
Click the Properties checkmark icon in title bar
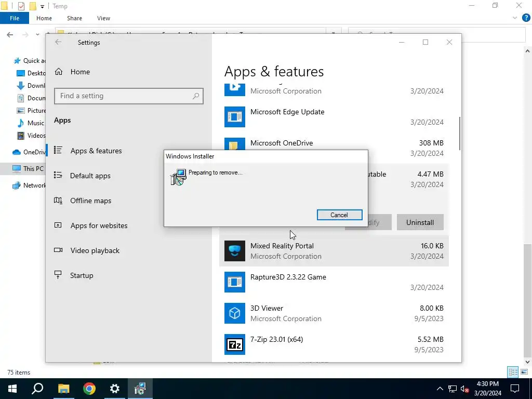pos(21,6)
